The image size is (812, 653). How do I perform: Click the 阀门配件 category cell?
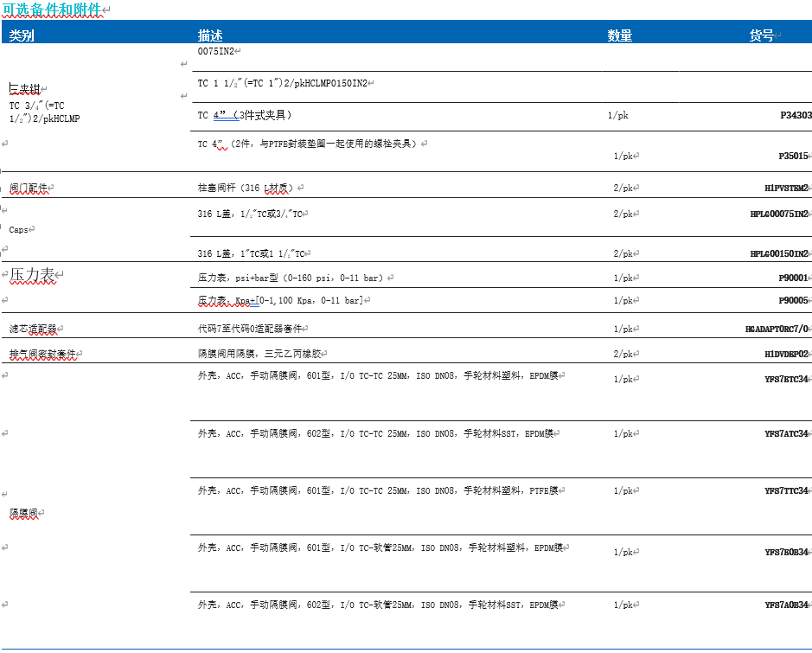point(29,188)
